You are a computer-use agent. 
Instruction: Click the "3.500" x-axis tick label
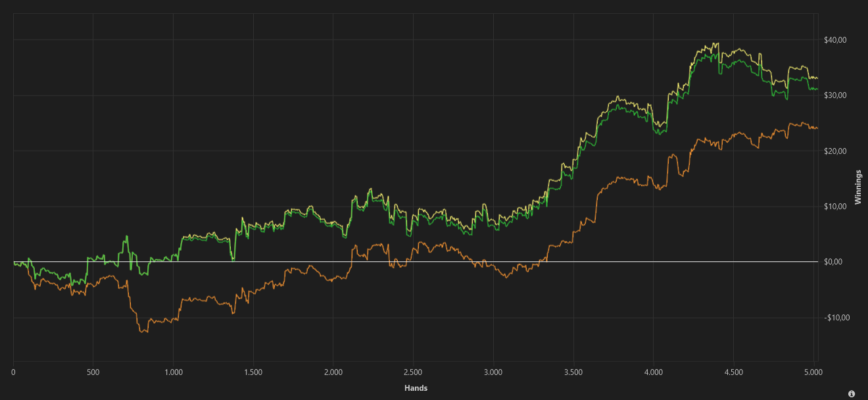(573, 372)
